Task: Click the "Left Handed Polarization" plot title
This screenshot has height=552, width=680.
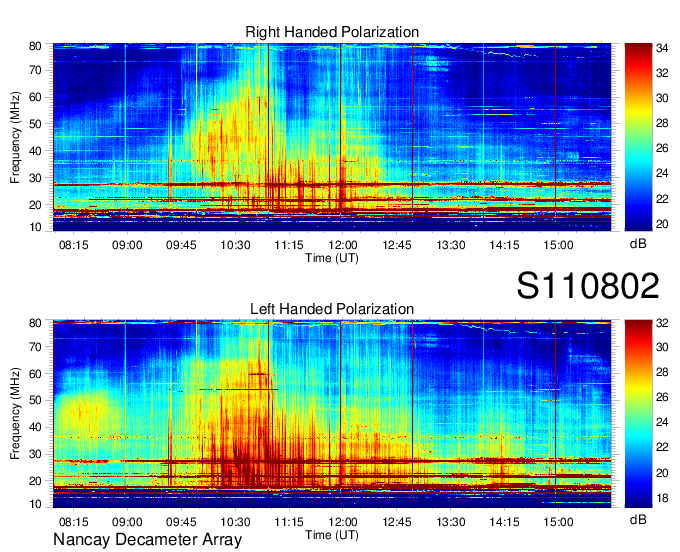Action: pyautogui.click(x=332, y=309)
